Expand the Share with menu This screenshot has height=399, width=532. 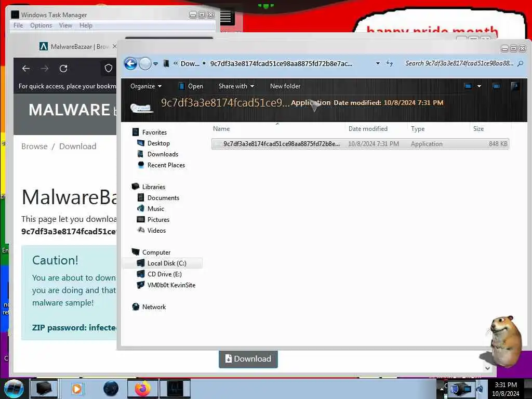tap(236, 86)
